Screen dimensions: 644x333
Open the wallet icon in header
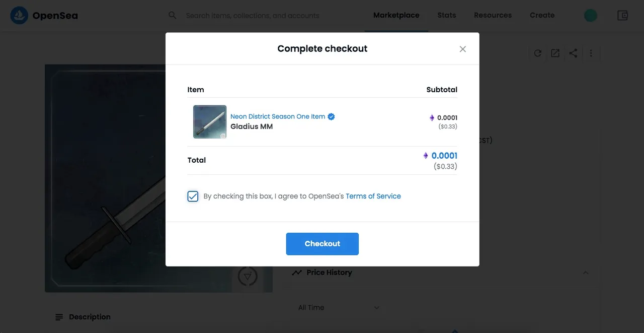coord(623,16)
